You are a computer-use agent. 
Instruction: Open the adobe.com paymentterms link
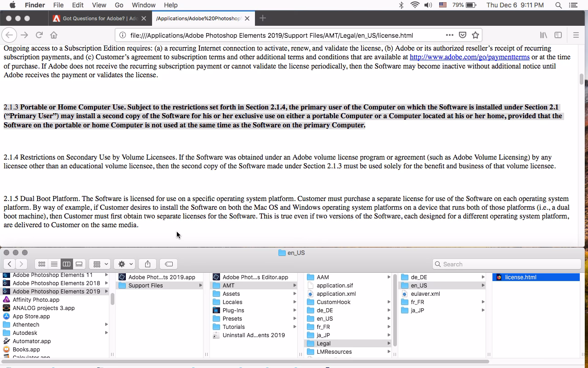point(469,57)
